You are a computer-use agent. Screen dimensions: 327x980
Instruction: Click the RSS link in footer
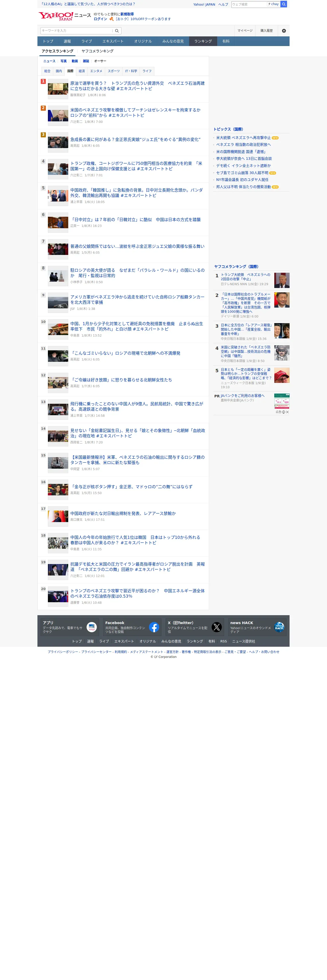click(223, 641)
